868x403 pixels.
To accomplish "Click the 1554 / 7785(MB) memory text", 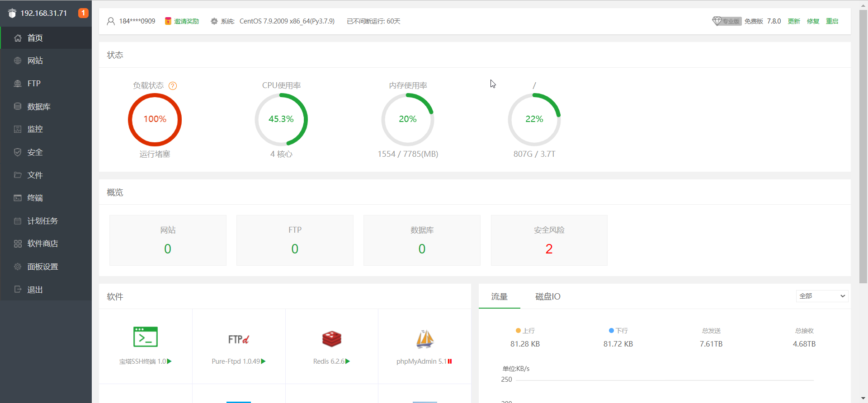I will (408, 154).
